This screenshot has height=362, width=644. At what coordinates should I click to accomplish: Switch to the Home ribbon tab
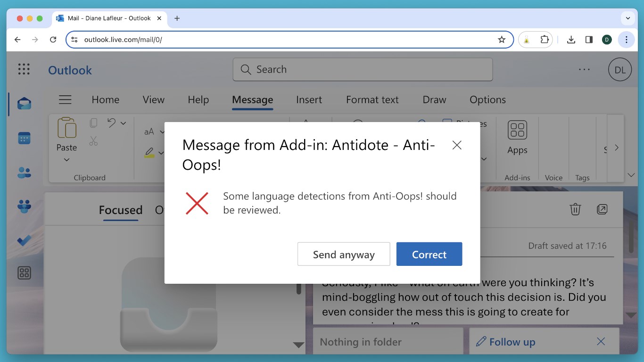click(x=106, y=99)
